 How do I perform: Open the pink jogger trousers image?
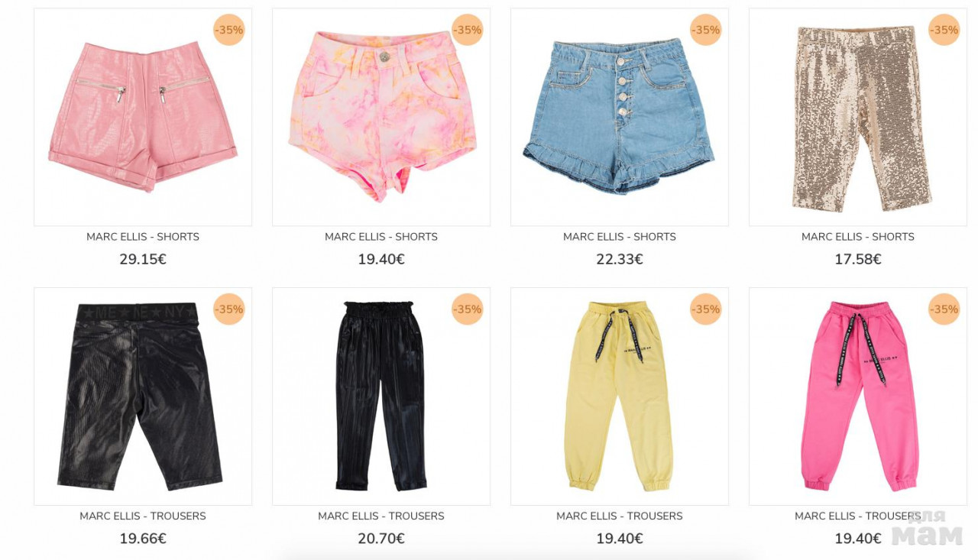point(858,397)
